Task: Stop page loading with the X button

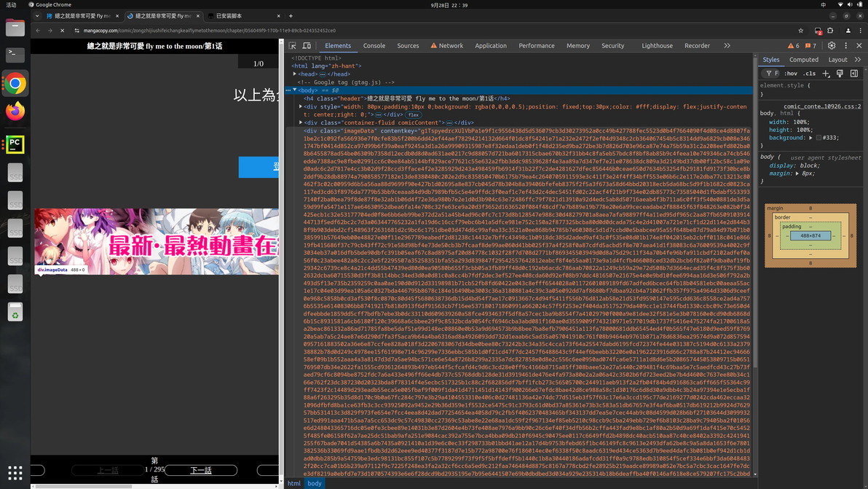Action: point(62,31)
